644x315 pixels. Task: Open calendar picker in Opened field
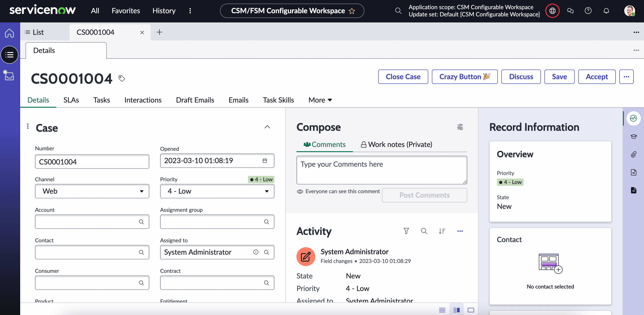pyautogui.click(x=265, y=161)
